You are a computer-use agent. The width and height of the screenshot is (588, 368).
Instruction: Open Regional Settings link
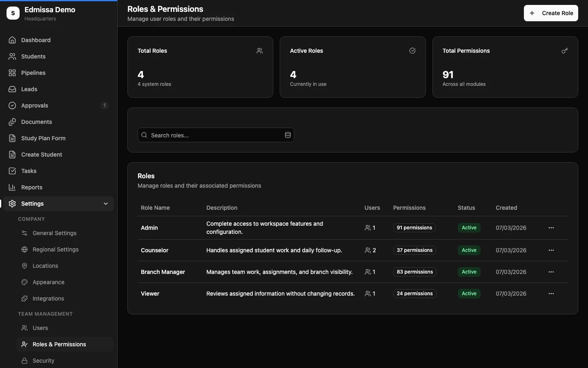(x=65, y=249)
